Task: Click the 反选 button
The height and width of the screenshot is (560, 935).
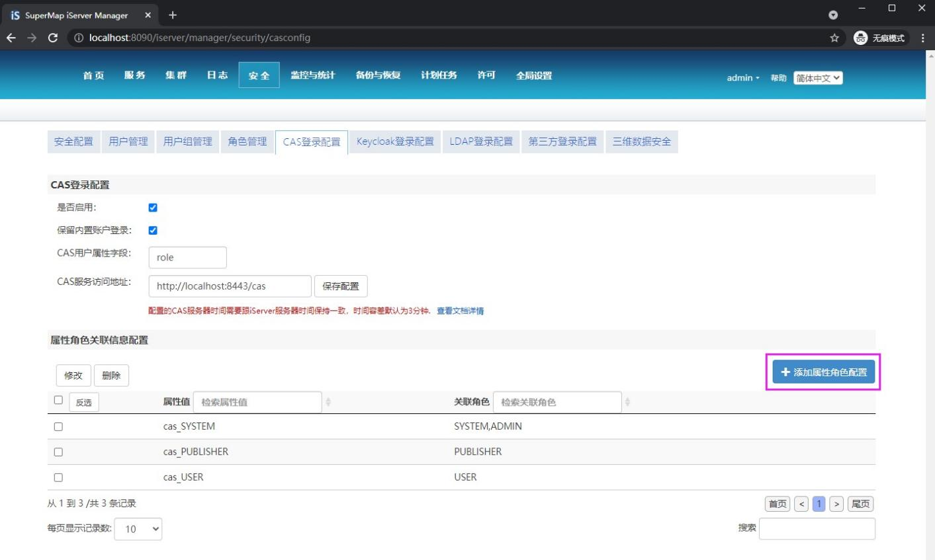Action: (x=83, y=402)
